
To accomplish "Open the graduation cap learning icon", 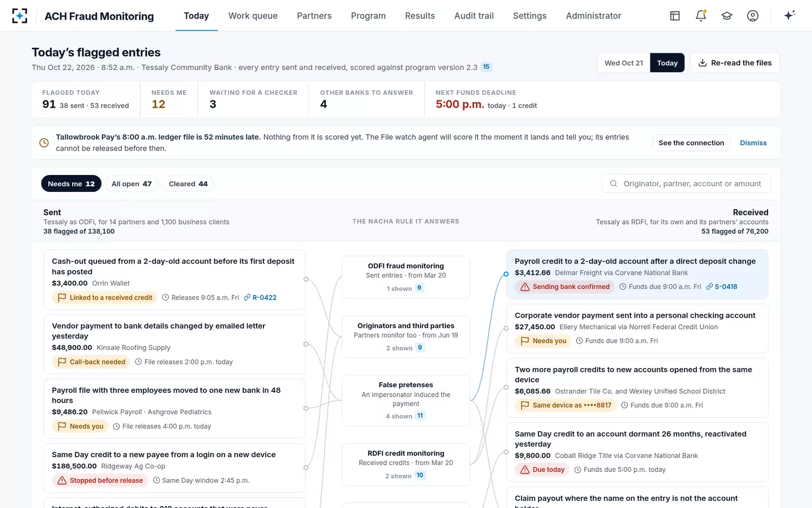I will pos(727,16).
